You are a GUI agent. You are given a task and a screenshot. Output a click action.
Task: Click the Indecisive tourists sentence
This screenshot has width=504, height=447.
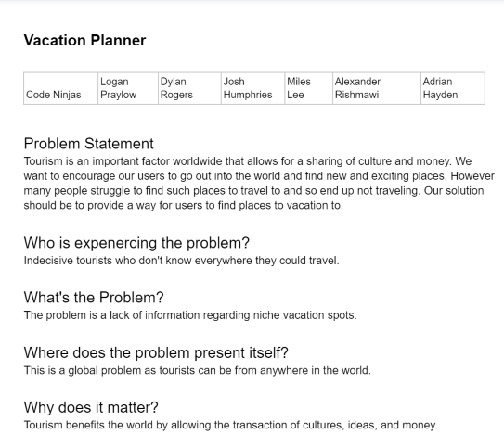coord(182,261)
